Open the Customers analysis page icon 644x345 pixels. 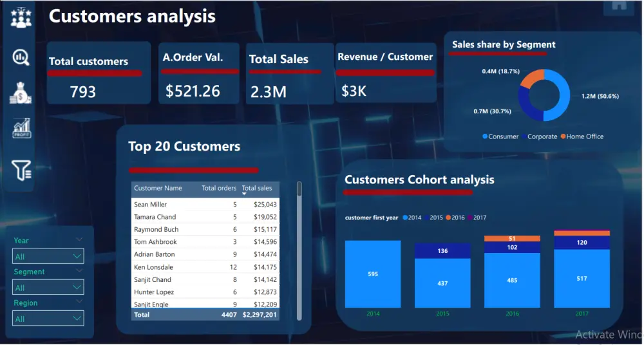point(21,18)
